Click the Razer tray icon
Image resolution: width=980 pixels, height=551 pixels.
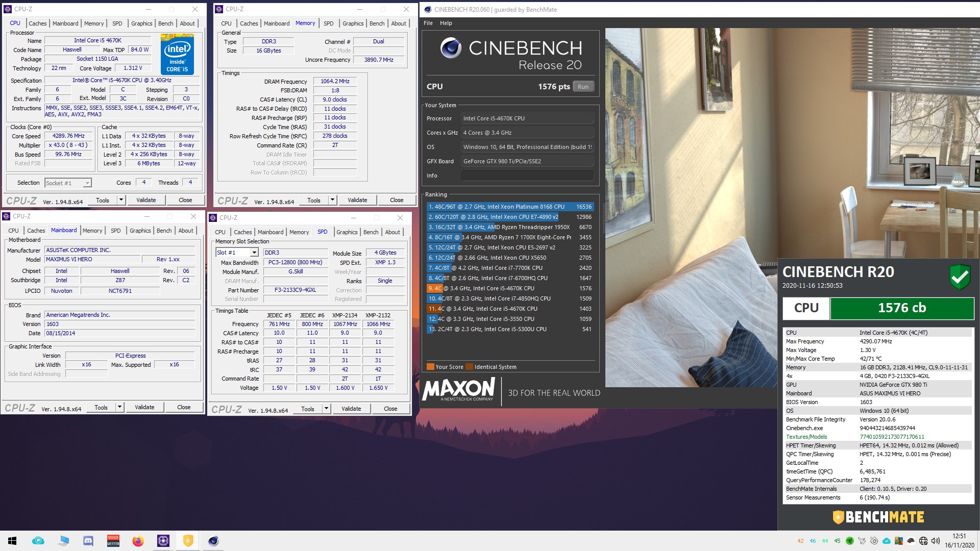click(850, 541)
